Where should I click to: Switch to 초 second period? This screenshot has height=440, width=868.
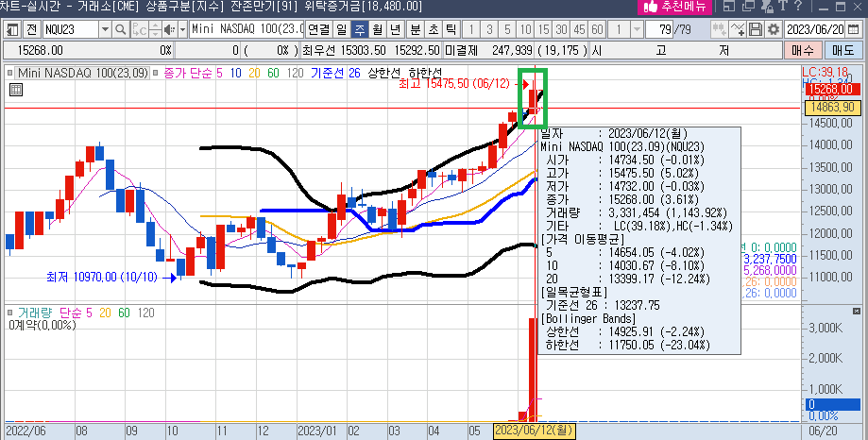click(x=433, y=29)
